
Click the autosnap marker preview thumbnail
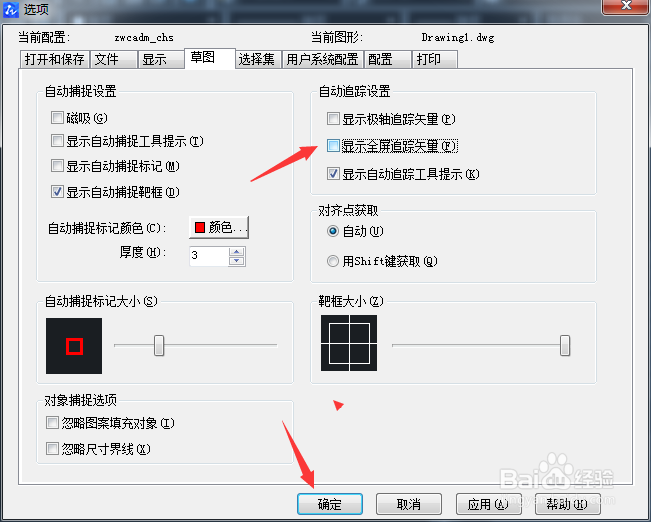pos(74,346)
